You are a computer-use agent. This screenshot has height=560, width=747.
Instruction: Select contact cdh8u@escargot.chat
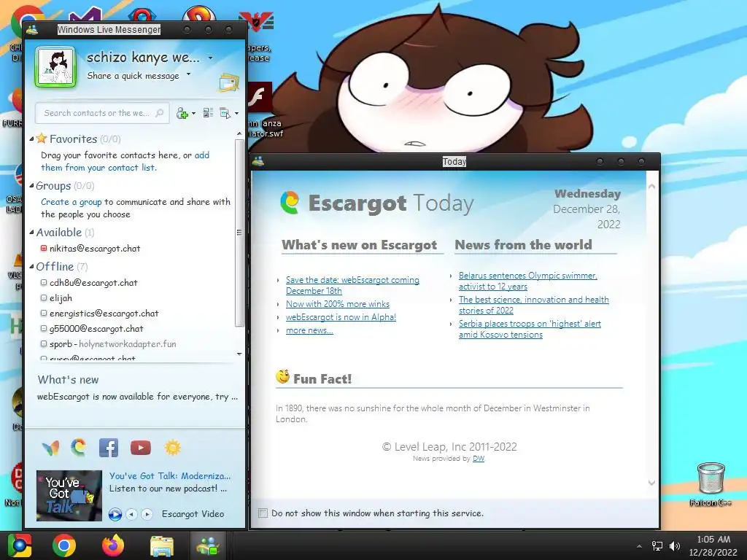[93, 283]
